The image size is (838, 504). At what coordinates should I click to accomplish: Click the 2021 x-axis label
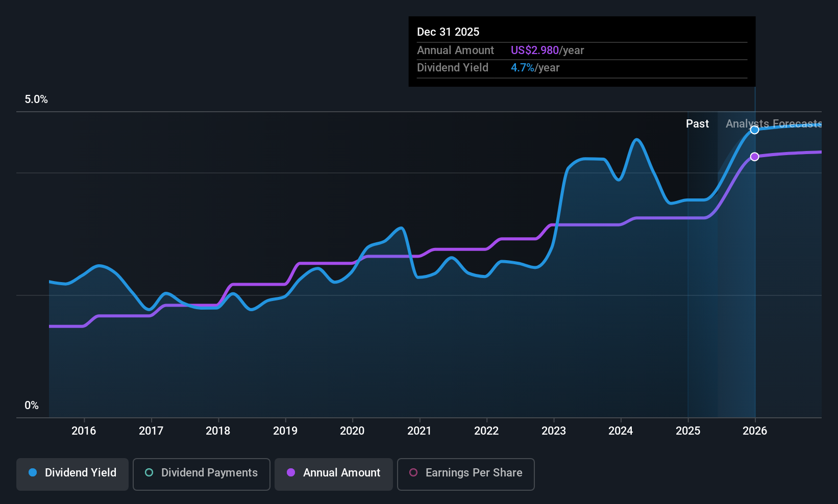pos(420,431)
